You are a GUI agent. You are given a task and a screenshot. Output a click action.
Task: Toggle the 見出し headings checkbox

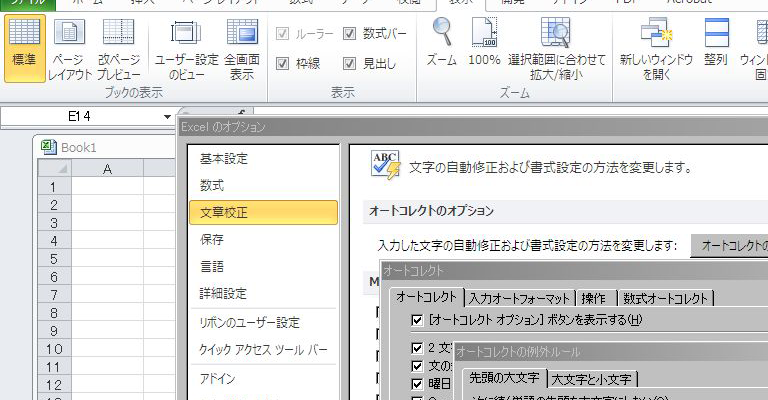[x=349, y=63]
